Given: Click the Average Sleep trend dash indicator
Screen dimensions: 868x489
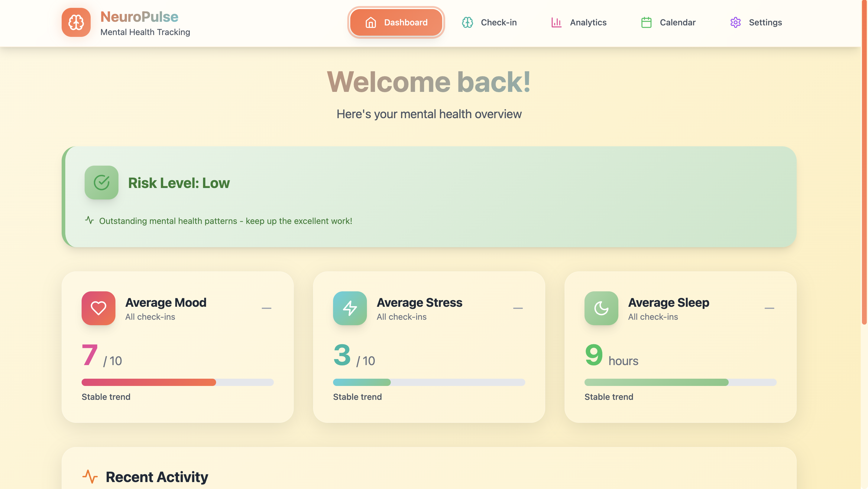Looking at the screenshot, I should [x=769, y=308].
